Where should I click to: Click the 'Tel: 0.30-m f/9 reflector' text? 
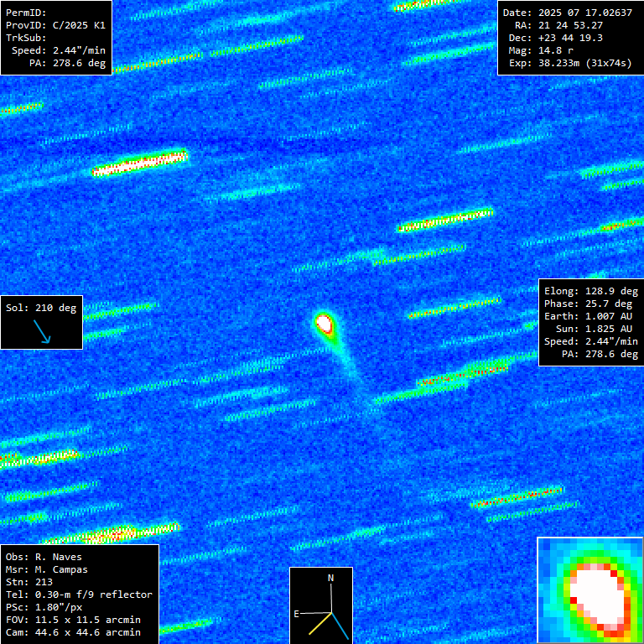tap(80, 595)
